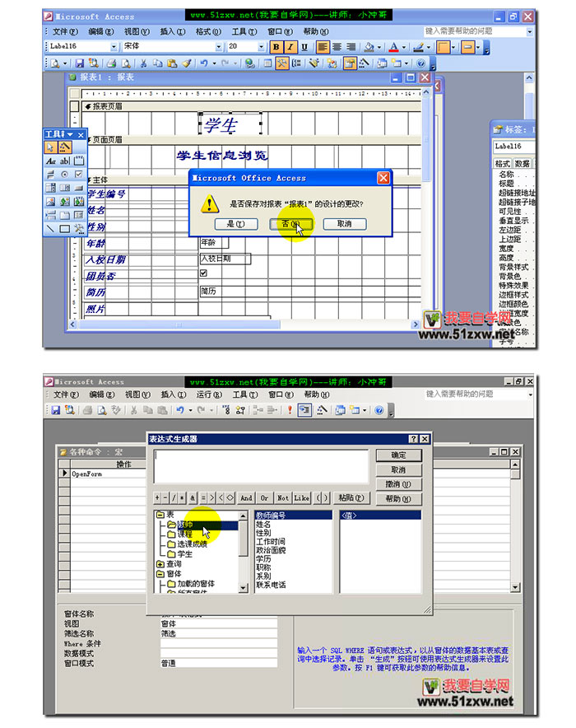This screenshot has height=728, width=576.
Task: Click the Center align icon in formatting toolbar
Action: [337, 47]
